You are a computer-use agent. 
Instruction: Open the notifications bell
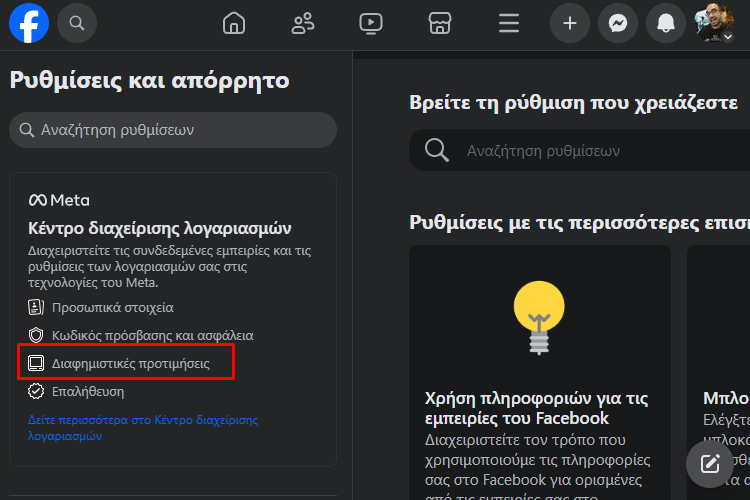point(666,23)
